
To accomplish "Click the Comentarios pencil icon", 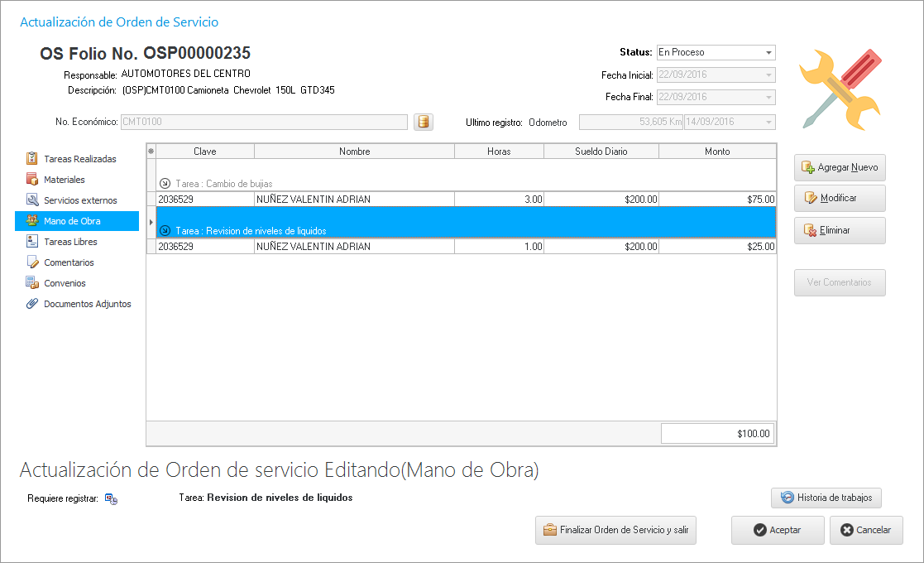I will (32, 262).
